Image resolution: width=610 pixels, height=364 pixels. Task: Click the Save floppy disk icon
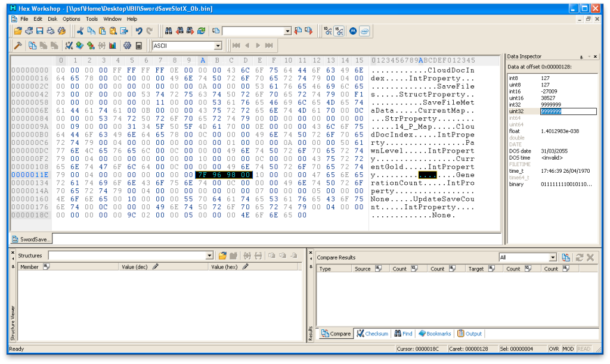[40, 31]
